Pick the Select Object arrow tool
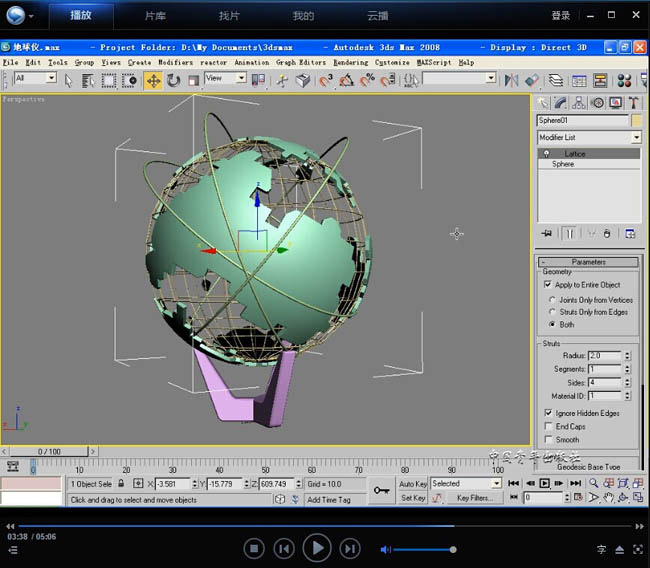 coord(68,80)
